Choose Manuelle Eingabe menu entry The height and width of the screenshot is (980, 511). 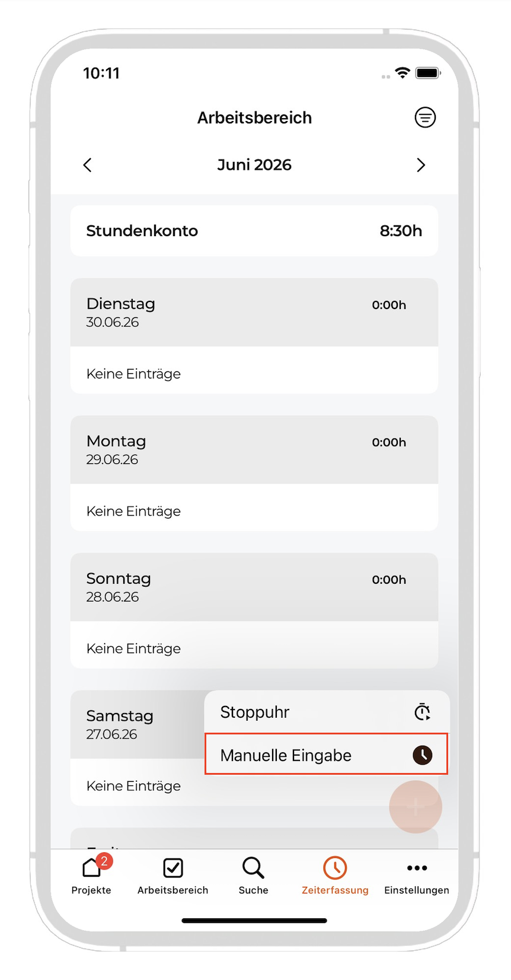coord(327,755)
